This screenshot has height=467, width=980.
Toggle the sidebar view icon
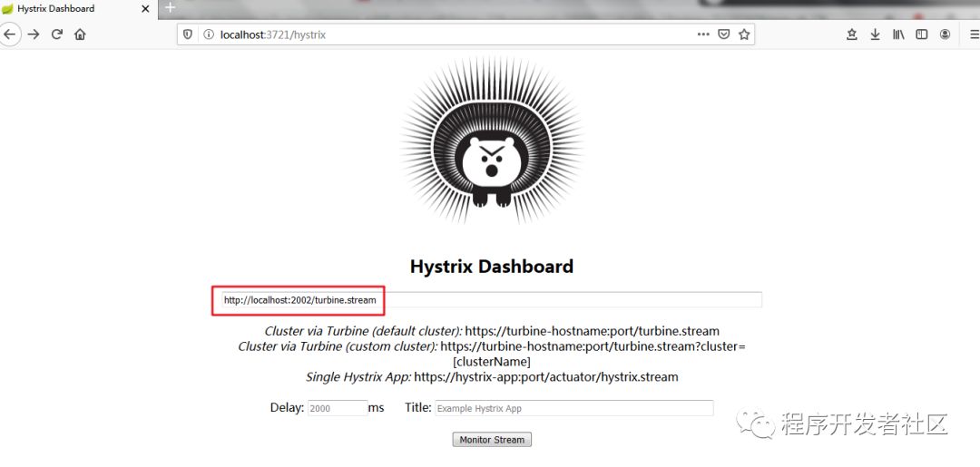921,34
